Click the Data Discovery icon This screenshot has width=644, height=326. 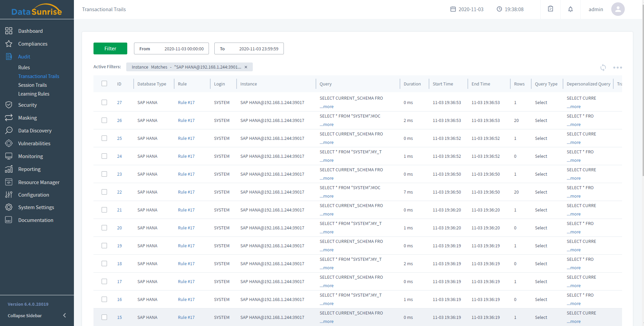pyautogui.click(x=9, y=131)
